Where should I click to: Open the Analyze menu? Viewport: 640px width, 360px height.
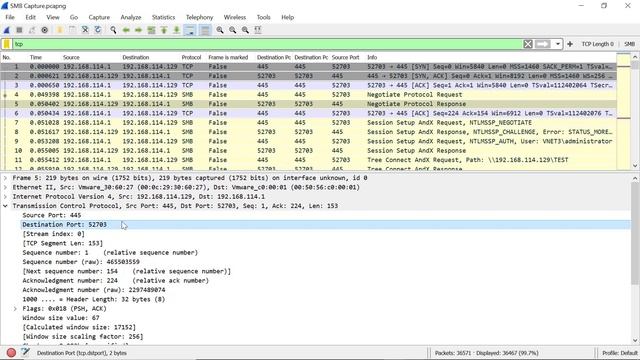131,17
